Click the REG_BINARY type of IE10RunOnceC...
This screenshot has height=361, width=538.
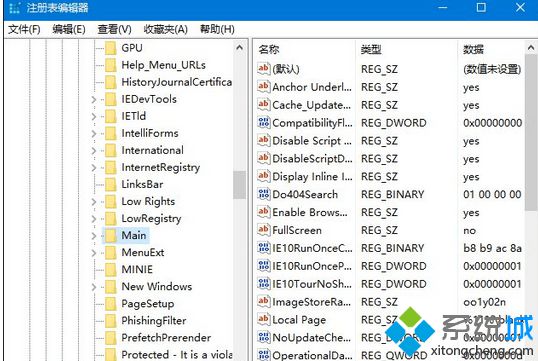pos(393,248)
